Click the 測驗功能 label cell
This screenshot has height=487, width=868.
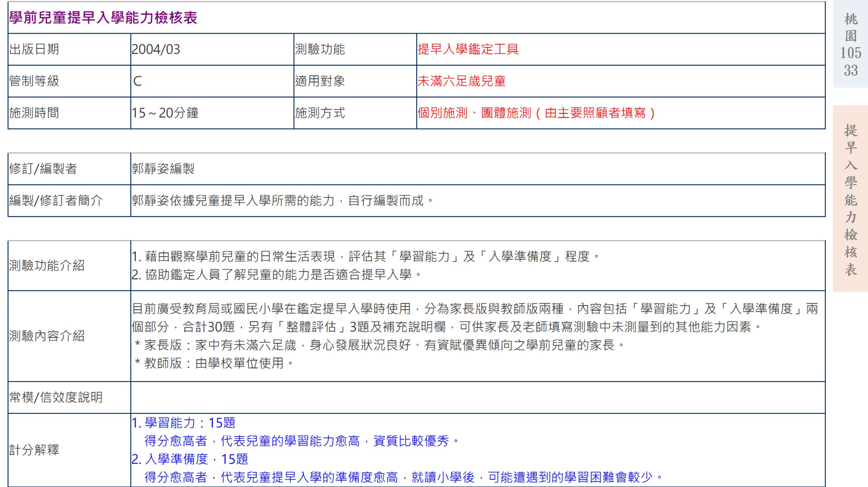coord(320,49)
